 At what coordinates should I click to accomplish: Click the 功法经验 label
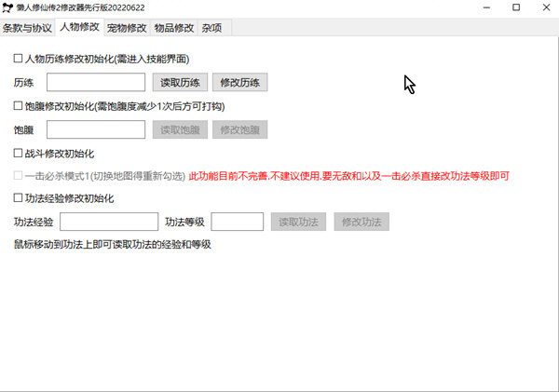[34, 222]
